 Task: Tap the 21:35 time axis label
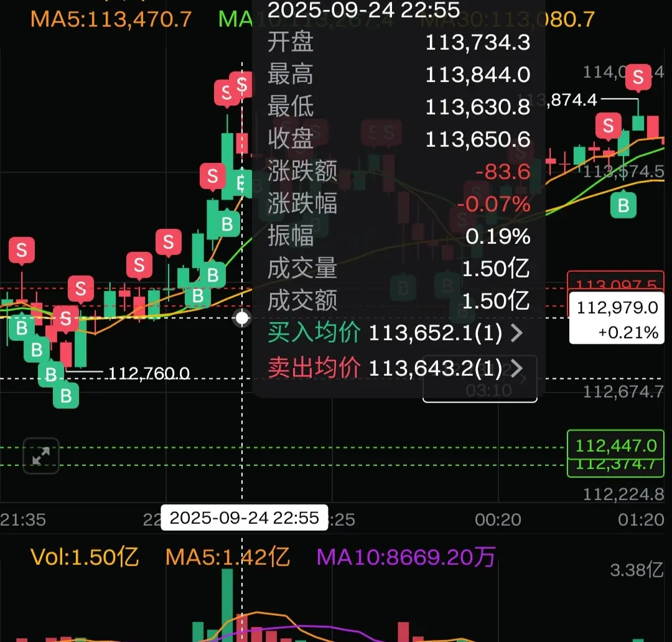23,519
